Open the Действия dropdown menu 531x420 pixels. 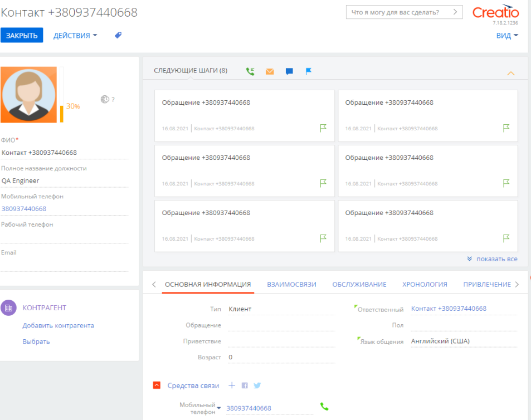[x=75, y=35]
